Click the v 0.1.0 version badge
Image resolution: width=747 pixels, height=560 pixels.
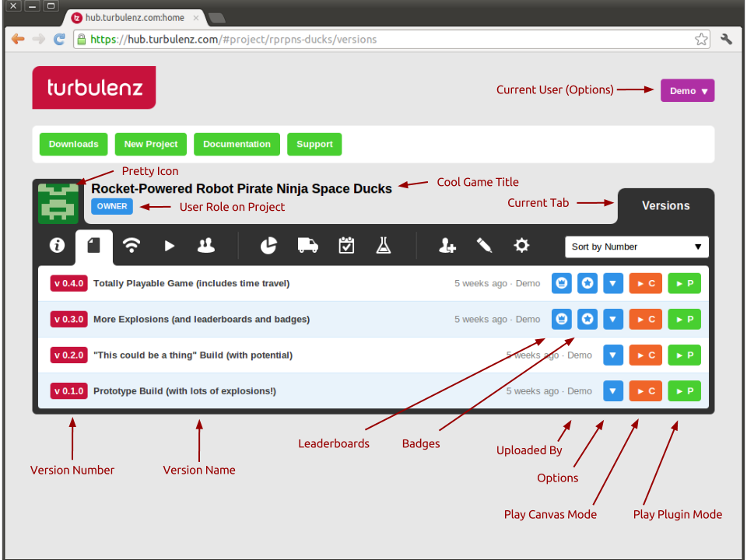68,391
